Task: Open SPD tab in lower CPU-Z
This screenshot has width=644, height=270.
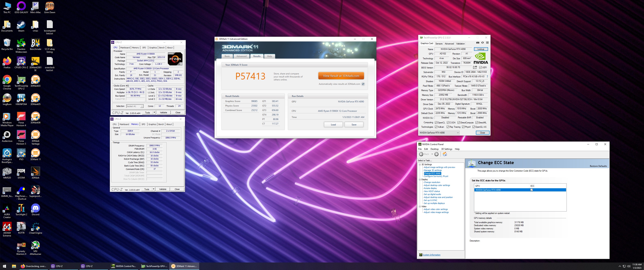Action: pos(143,124)
